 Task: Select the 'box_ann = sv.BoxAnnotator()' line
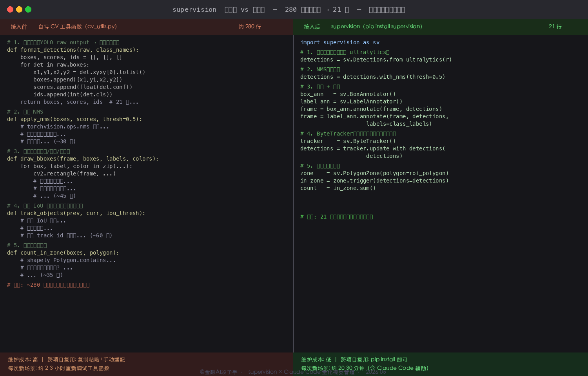348,94
